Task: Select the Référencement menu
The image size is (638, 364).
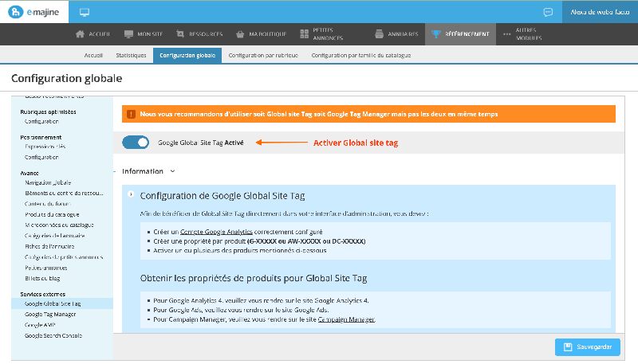Action: 461,34
